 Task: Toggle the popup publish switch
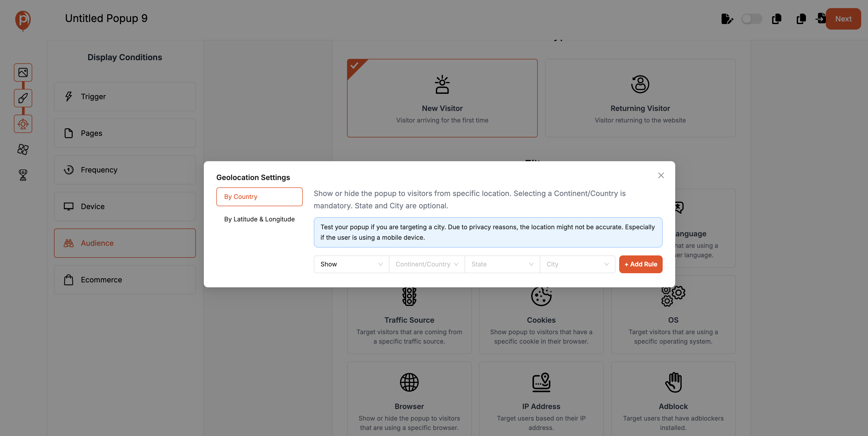coord(752,19)
